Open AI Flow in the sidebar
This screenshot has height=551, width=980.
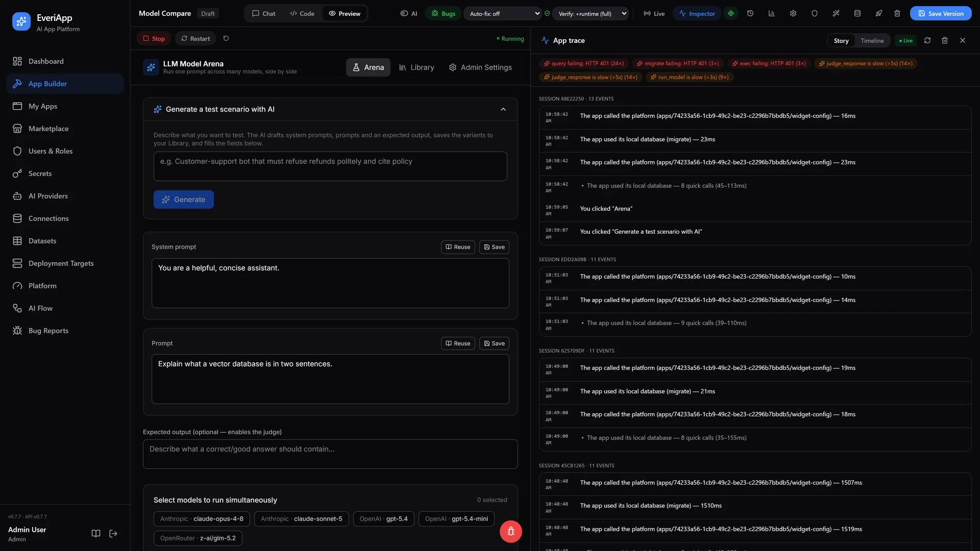pos(65,308)
